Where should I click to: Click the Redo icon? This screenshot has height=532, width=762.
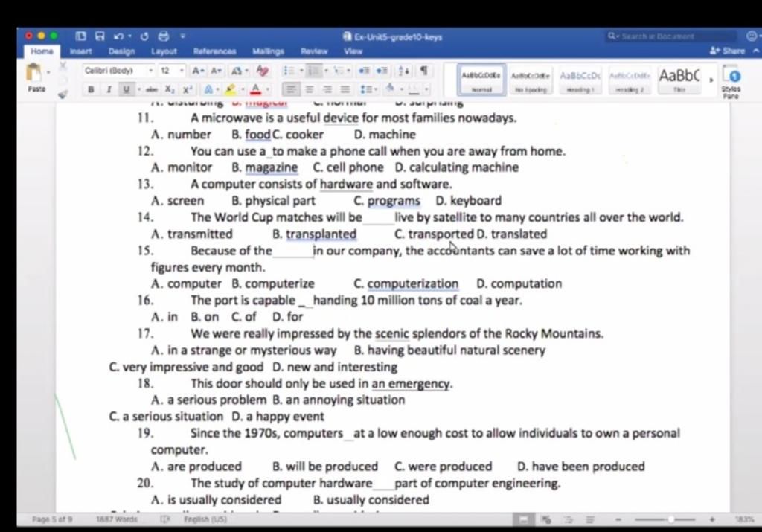pyautogui.click(x=144, y=36)
